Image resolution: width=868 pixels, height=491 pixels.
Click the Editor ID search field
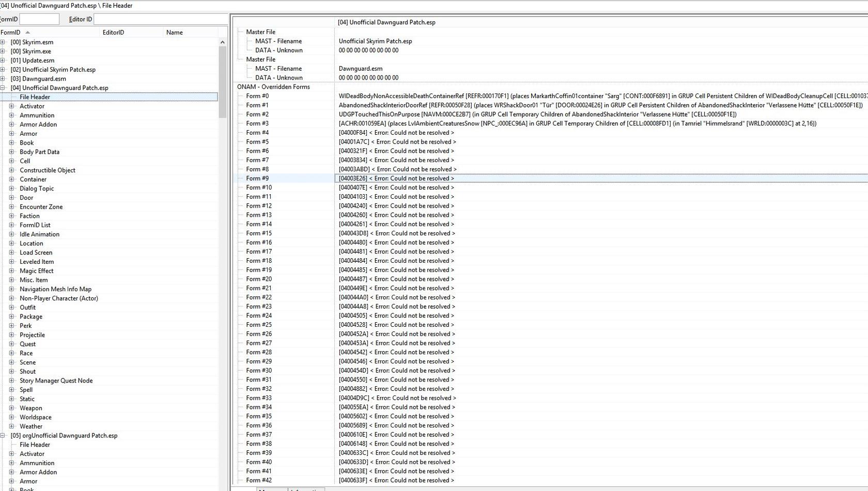pyautogui.click(x=160, y=19)
